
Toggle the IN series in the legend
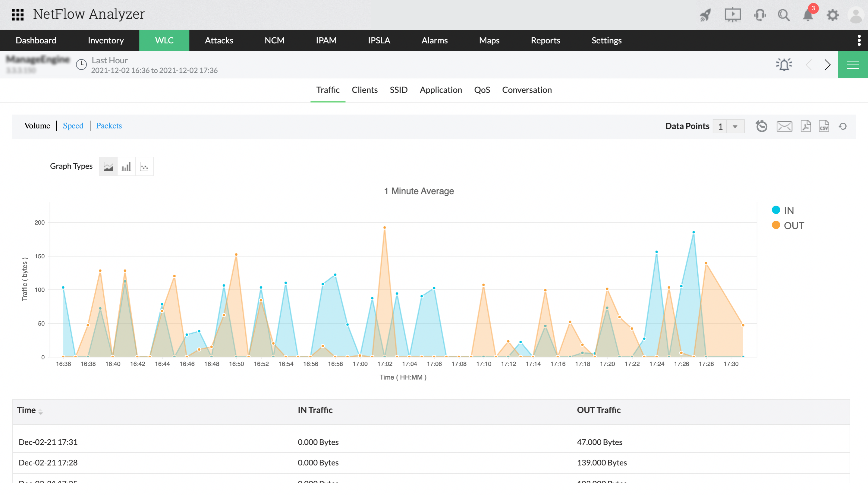[x=788, y=210]
